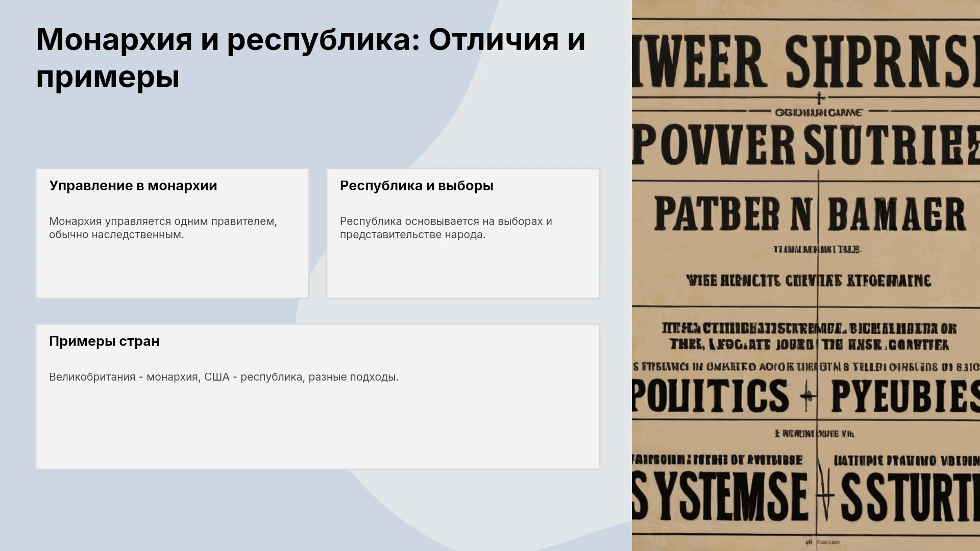Click the 'POLITICS' word in the poster
Screen dimensions: 980x551
coord(710,396)
